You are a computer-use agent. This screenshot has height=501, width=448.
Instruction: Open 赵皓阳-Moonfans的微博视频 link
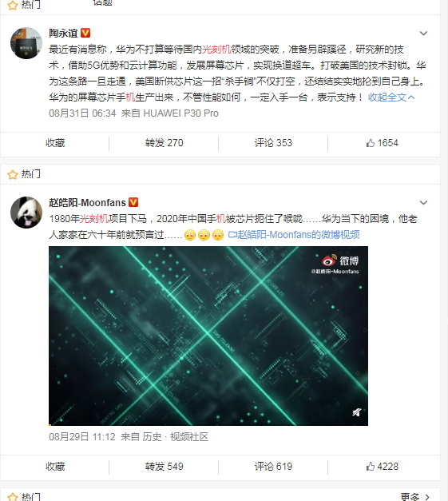point(294,235)
